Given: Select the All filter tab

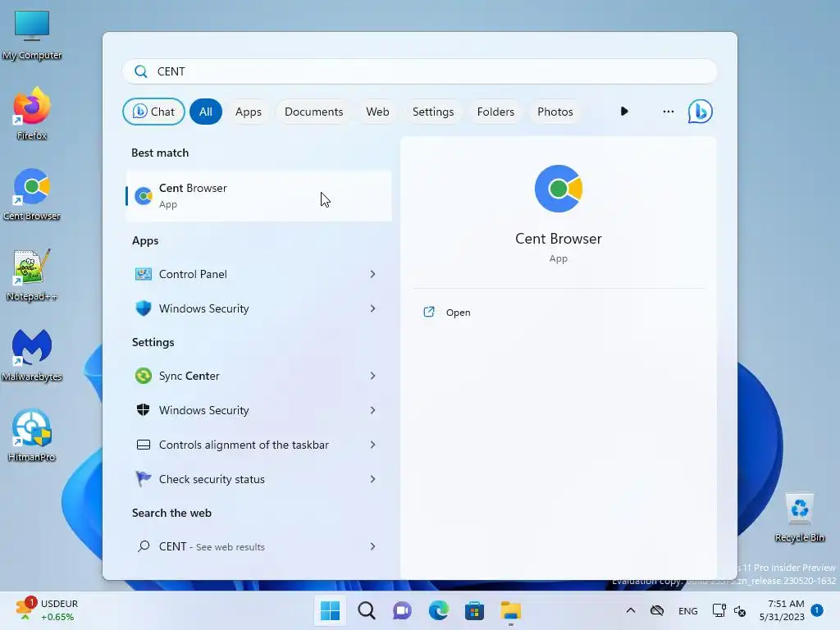Looking at the screenshot, I should (x=206, y=112).
